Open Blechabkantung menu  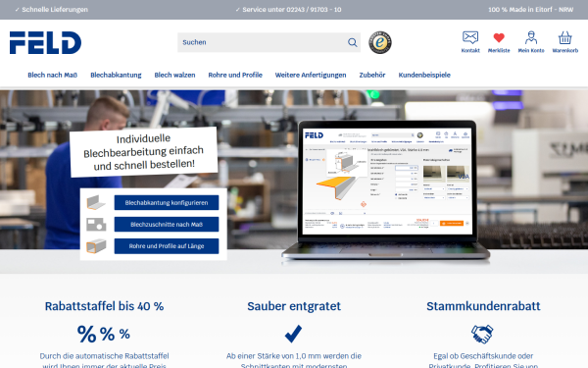pyautogui.click(x=116, y=76)
